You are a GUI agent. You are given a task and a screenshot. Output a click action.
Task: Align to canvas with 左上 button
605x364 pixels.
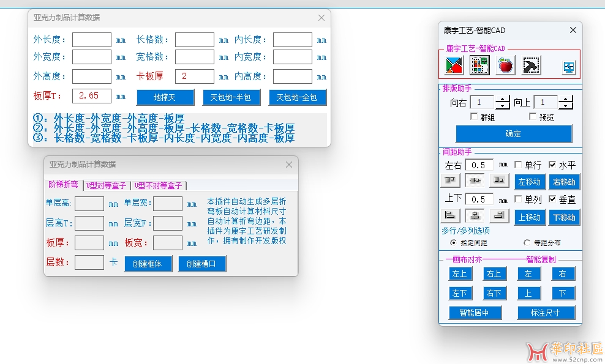459,274
